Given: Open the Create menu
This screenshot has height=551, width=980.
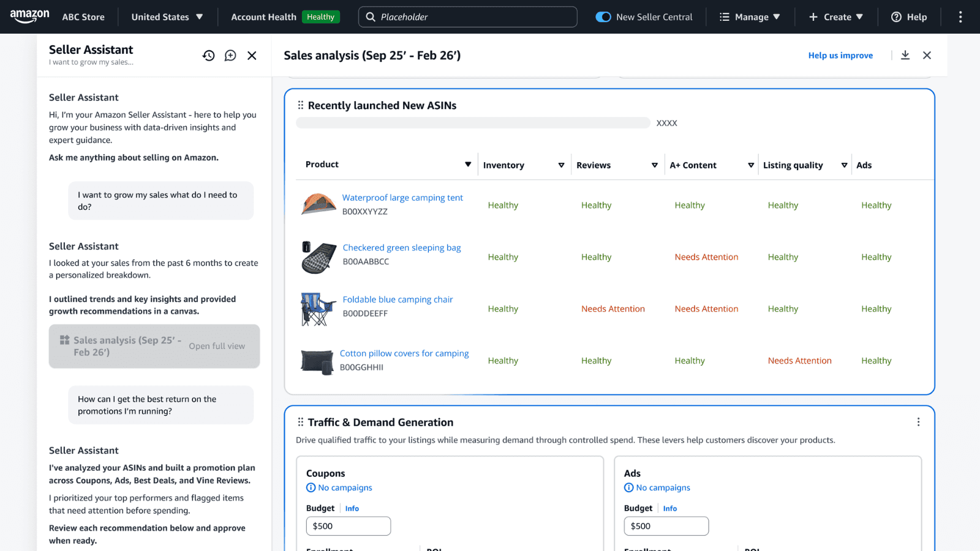Looking at the screenshot, I should (835, 17).
